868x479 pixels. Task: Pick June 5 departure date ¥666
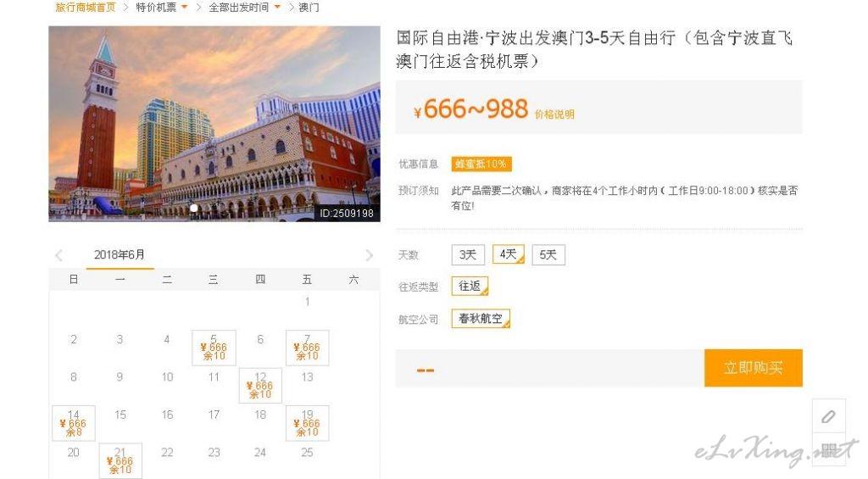(214, 348)
